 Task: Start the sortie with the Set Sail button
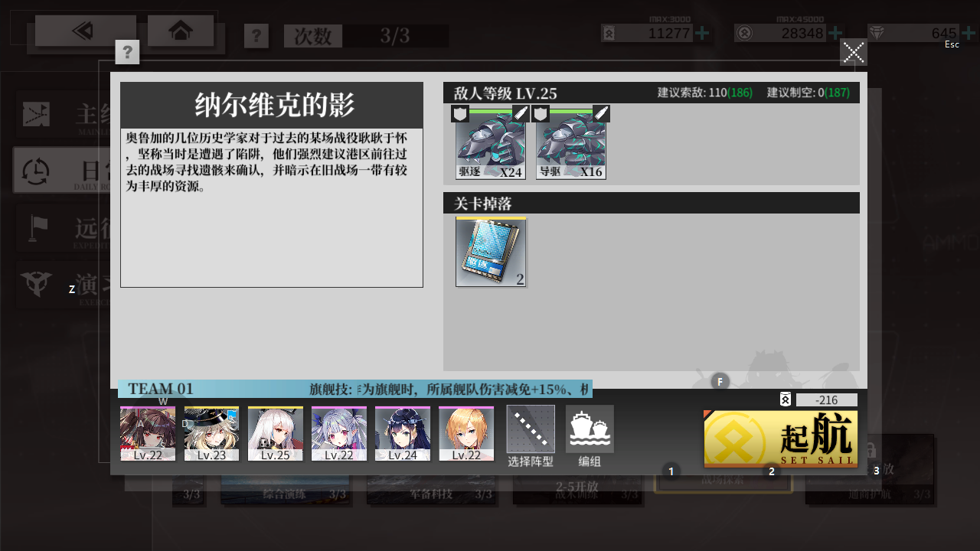(x=781, y=439)
